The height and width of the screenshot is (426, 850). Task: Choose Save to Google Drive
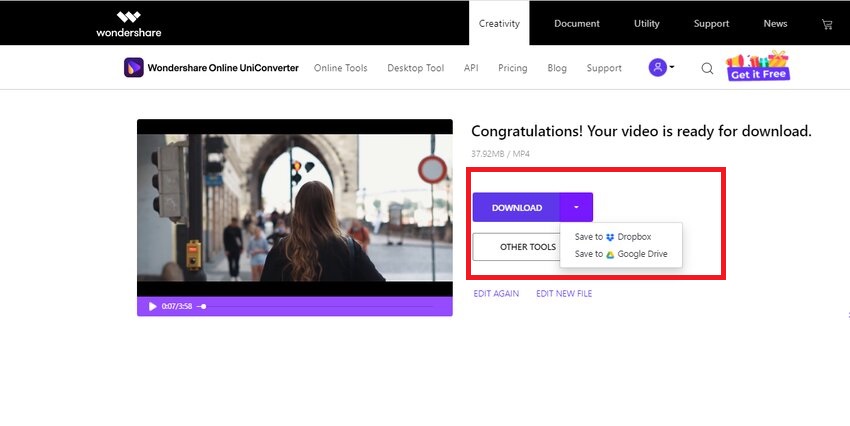tap(621, 254)
